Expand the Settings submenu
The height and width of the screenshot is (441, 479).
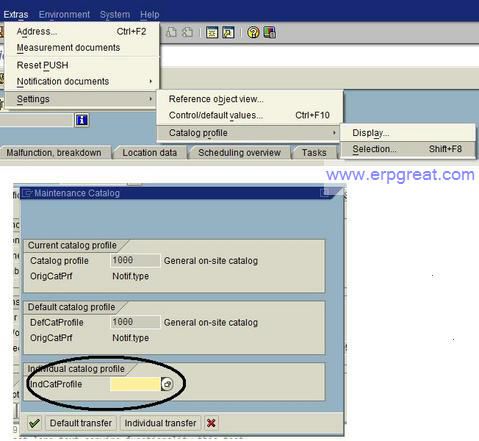82,99
